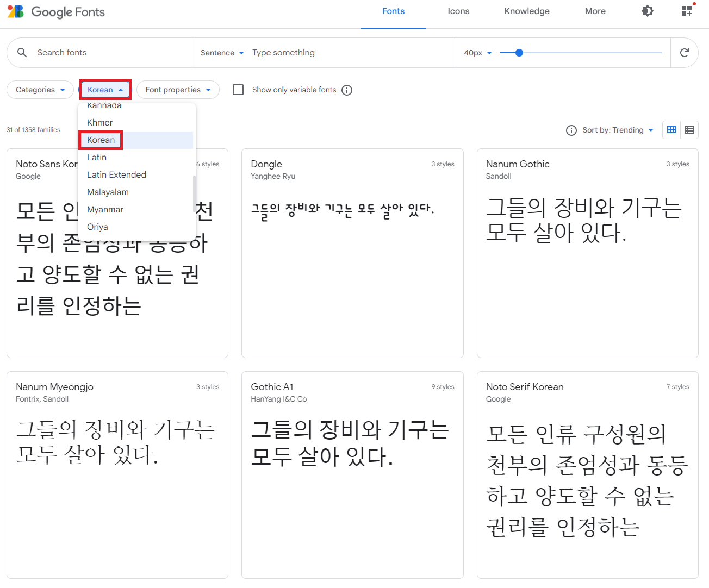The image size is (709, 588).
Task: Open the Dongle font card
Action: click(x=352, y=253)
